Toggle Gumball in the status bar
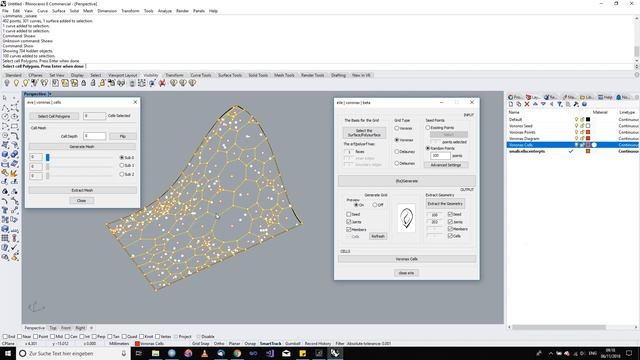 click(x=293, y=344)
